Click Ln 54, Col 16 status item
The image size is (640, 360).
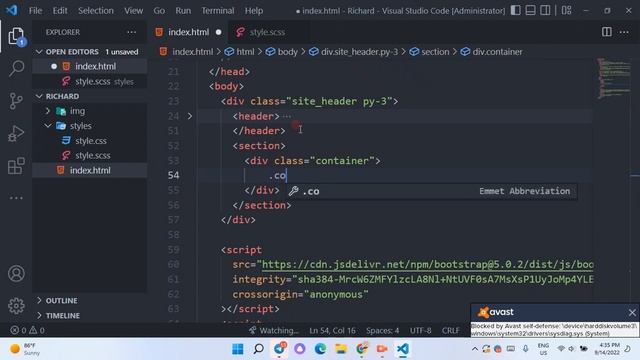pos(332,330)
